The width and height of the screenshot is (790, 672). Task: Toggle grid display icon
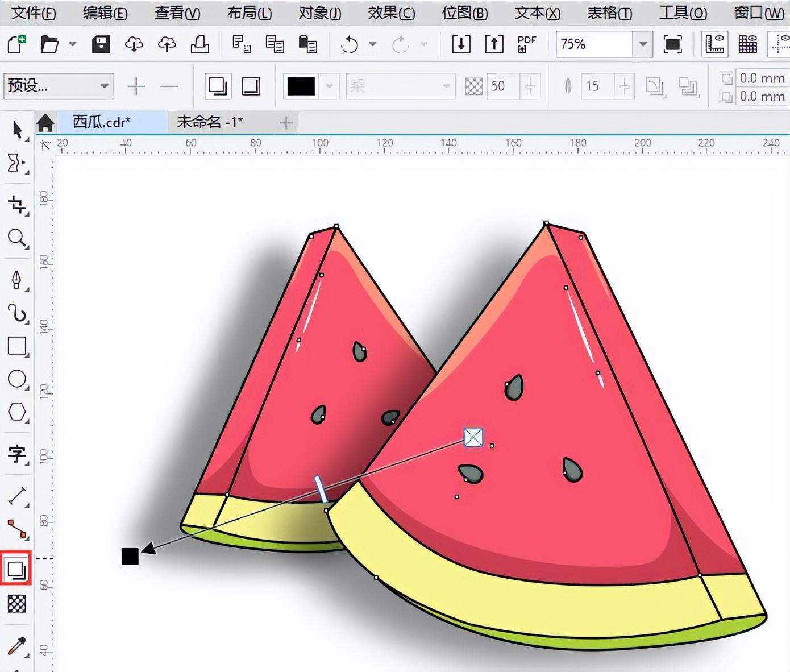[x=747, y=44]
